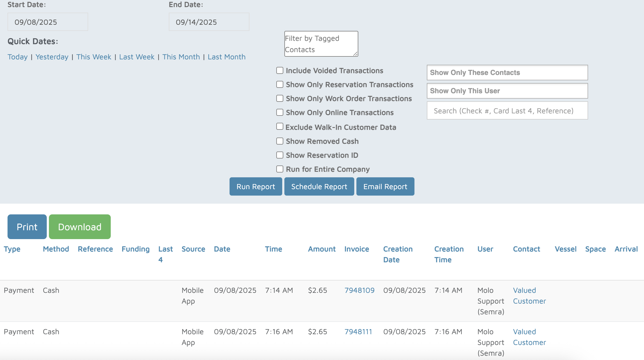Focus the Check #/Card Last 4 search box
644x360 pixels.
(x=507, y=111)
